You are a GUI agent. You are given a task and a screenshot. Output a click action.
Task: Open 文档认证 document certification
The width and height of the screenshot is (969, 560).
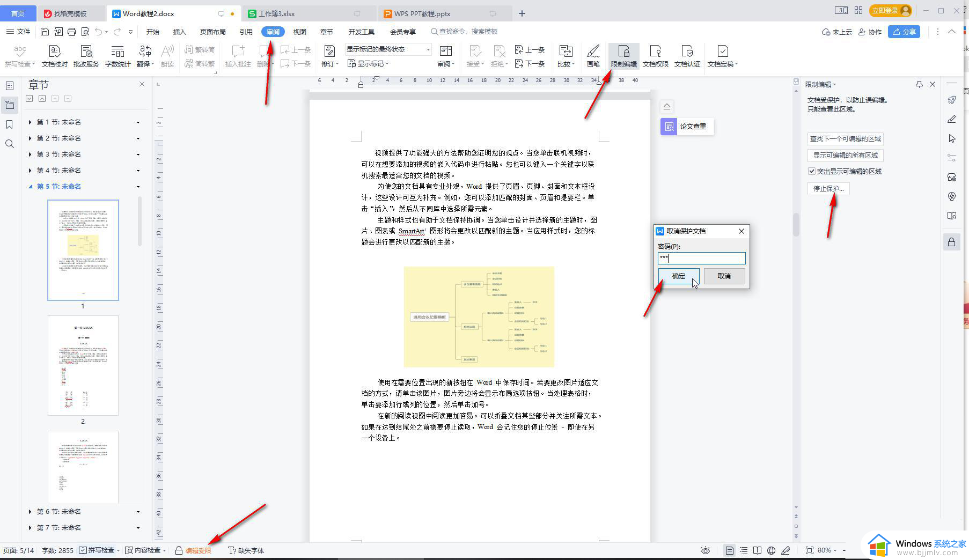(x=687, y=56)
